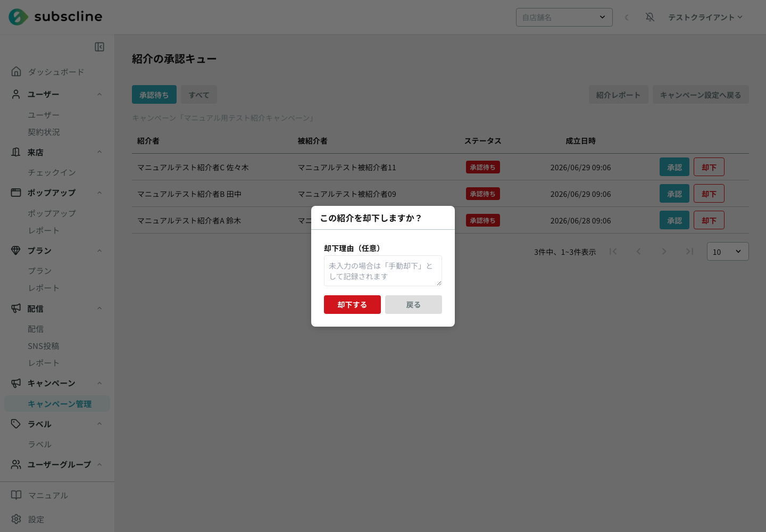This screenshot has width=766, height=532.
Task: Select the 承認待ち tab
Action: (154, 95)
